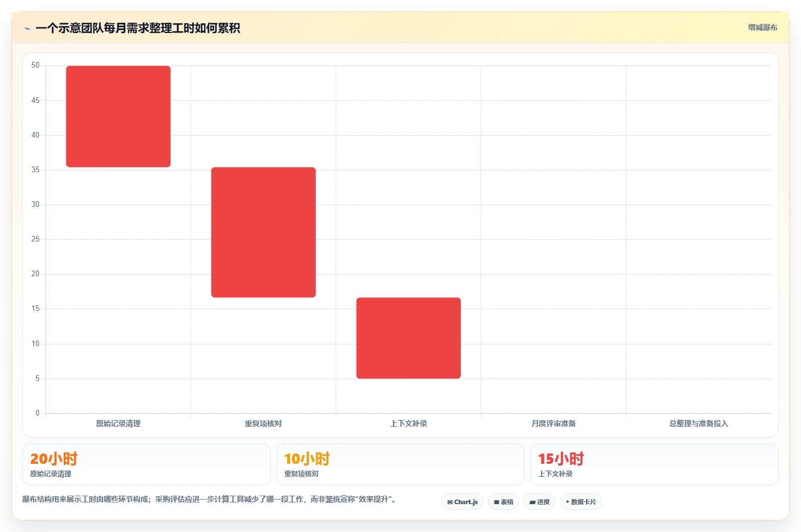The height and width of the screenshot is (532, 801).
Task: Click the 增减瀑布 badge in the header
Action: [762, 27]
